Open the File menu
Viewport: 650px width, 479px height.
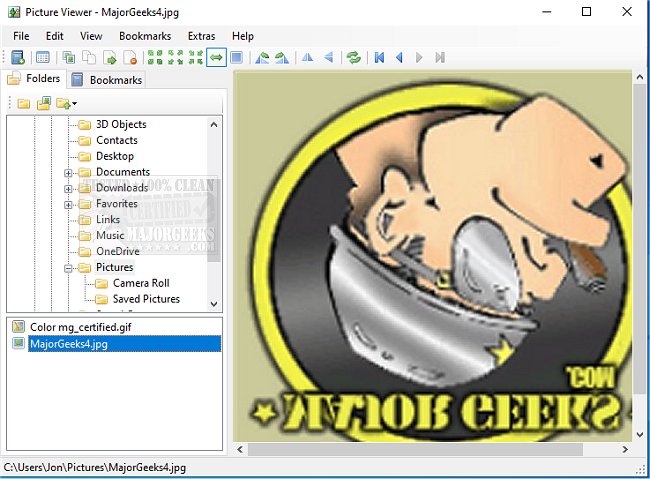[21, 36]
